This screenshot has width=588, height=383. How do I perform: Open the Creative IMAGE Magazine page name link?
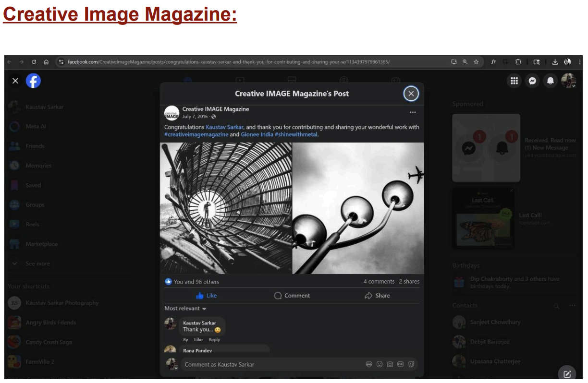tap(216, 109)
